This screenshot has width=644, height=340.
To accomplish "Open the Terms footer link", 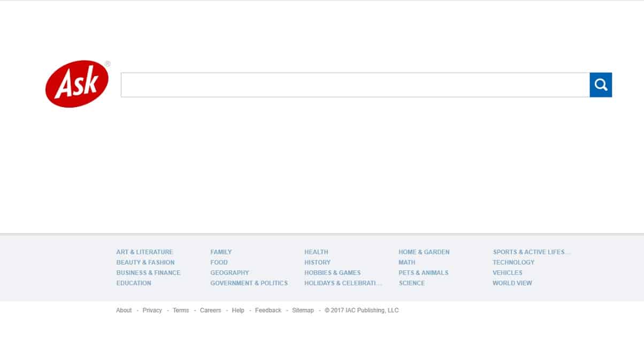I will click(181, 311).
